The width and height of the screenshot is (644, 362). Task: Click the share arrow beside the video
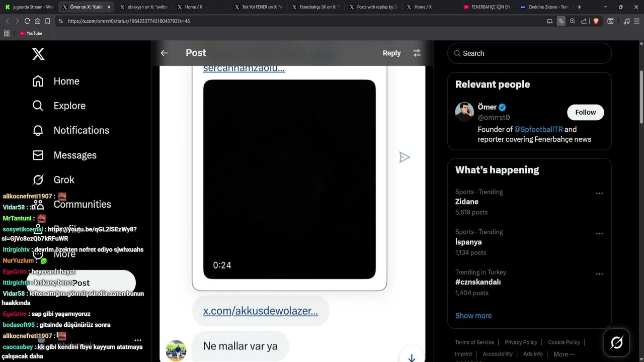(405, 157)
